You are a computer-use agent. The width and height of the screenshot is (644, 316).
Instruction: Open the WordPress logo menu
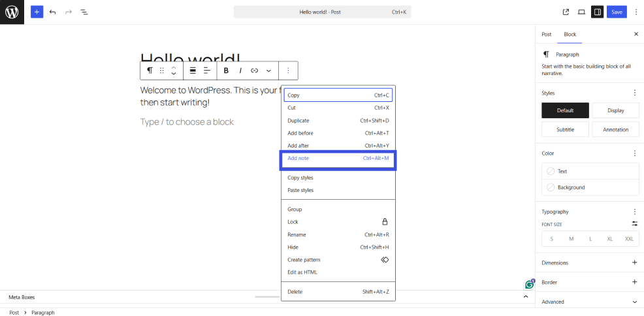[12, 12]
